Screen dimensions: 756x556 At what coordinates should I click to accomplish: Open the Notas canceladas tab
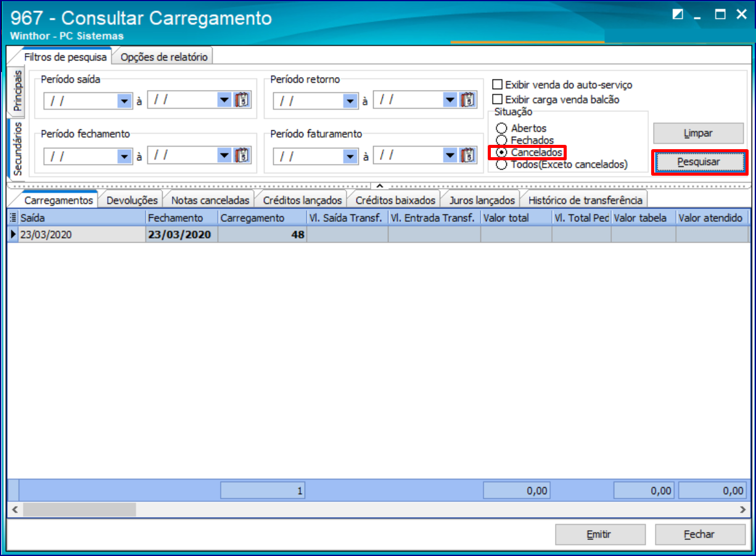(210, 200)
